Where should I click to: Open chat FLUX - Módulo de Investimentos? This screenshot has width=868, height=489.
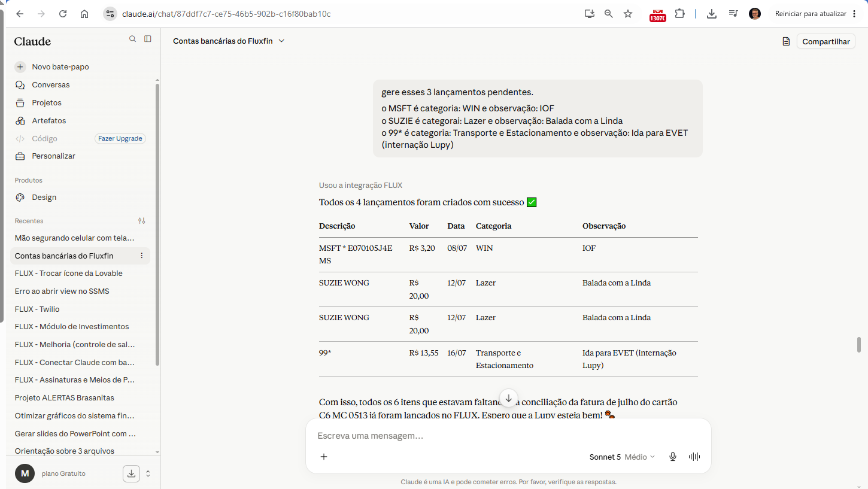tap(72, 327)
